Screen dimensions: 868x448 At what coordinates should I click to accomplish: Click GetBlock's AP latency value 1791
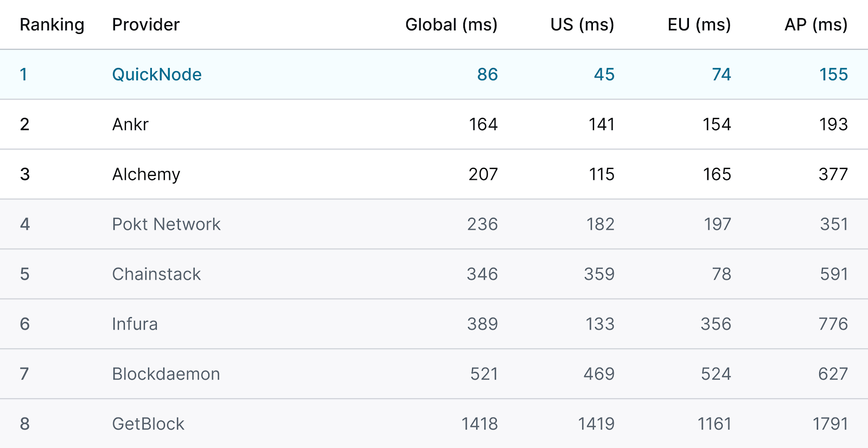click(830, 424)
